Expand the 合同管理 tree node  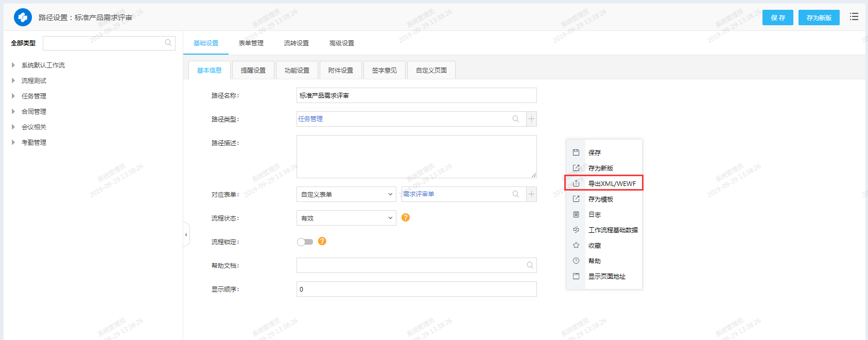[x=13, y=111]
